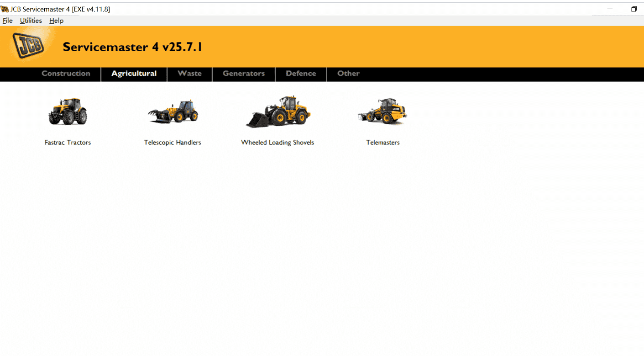Open the Utilities menu
This screenshot has width=644, height=356.
(31, 21)
